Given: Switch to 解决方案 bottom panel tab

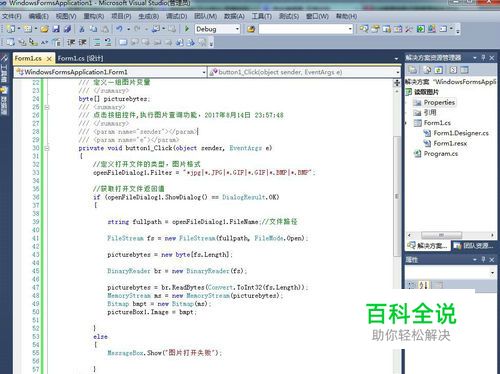Looking at the screenshot, I should pos(428,246).
